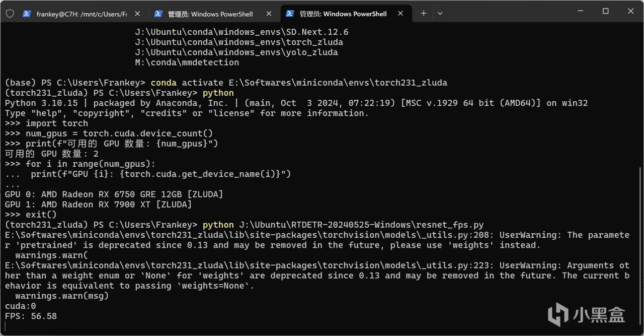Click PowerShell icon on the middle tab
The width and height of the screenshot is (644, 336).
tap(158, 14)
